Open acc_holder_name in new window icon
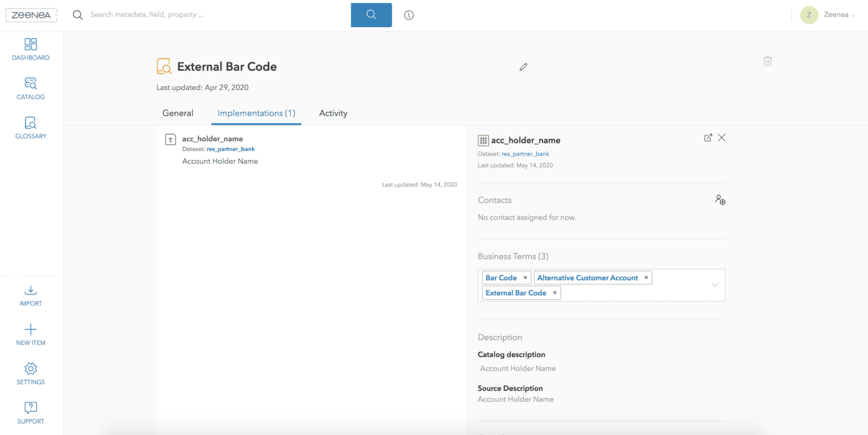This screenshot has height=435, width=868. (x=708, y=138)
